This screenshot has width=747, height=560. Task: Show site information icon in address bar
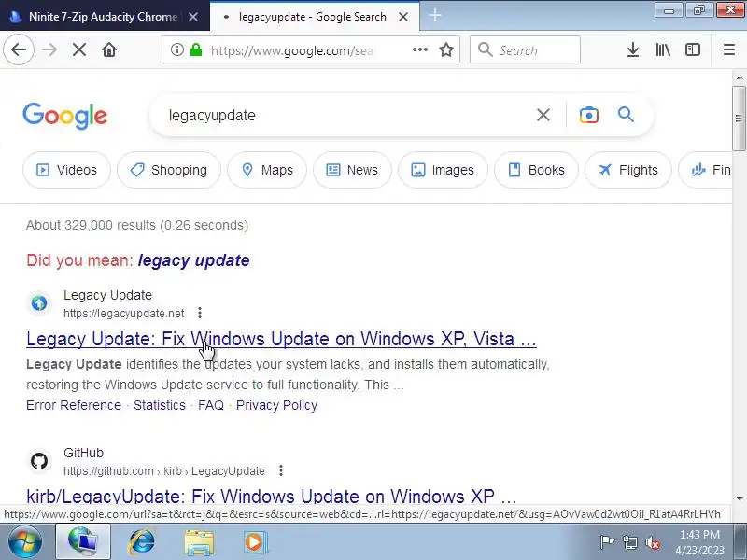point(177,49)
